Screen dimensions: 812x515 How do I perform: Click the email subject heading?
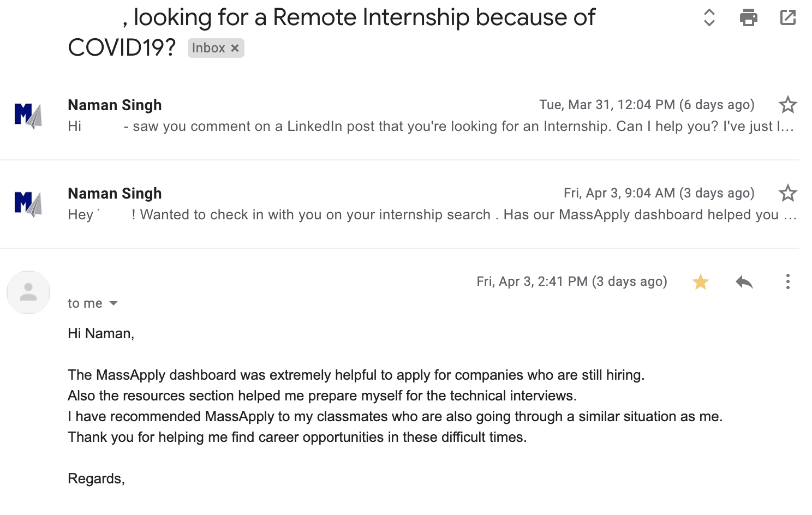pos(360,17)
